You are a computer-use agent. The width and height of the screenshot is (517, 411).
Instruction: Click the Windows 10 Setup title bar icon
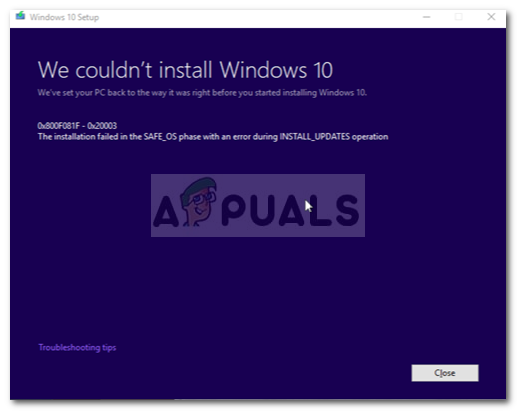coord(20,16)
